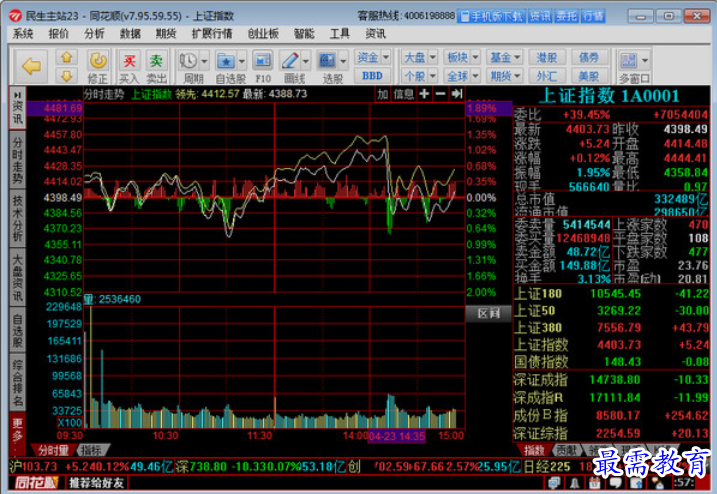The image size is (717, 494).
Task: Click the 同花顺 logo in status bar
Action: pyautogui.click(x=36, y=483)
